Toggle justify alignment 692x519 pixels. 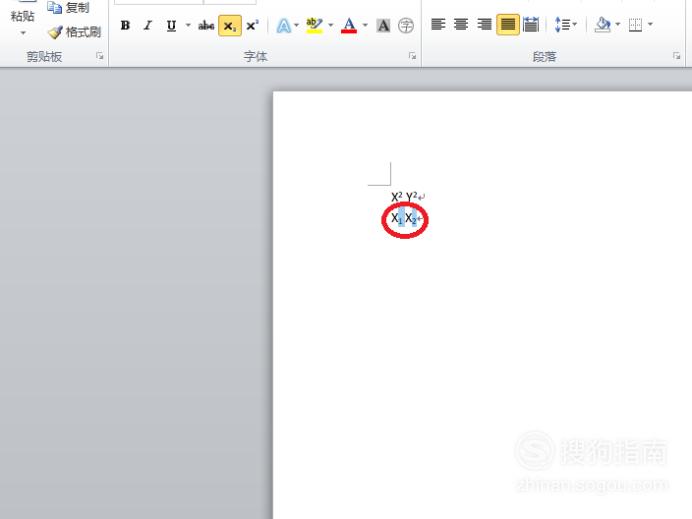tap(508, 24)
